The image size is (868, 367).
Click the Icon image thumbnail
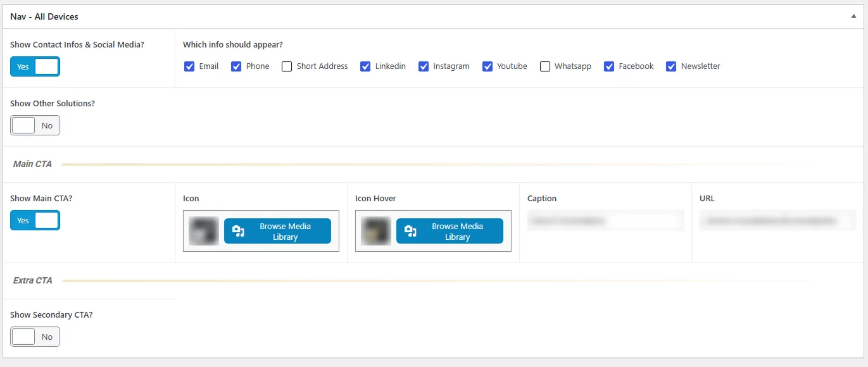tap(204, 231)
